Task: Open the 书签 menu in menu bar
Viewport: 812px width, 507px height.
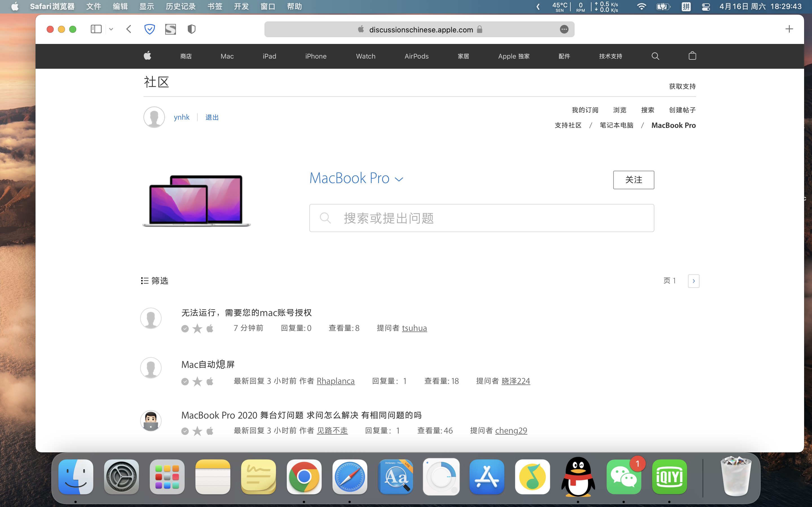Action: (x=215, y=7)
